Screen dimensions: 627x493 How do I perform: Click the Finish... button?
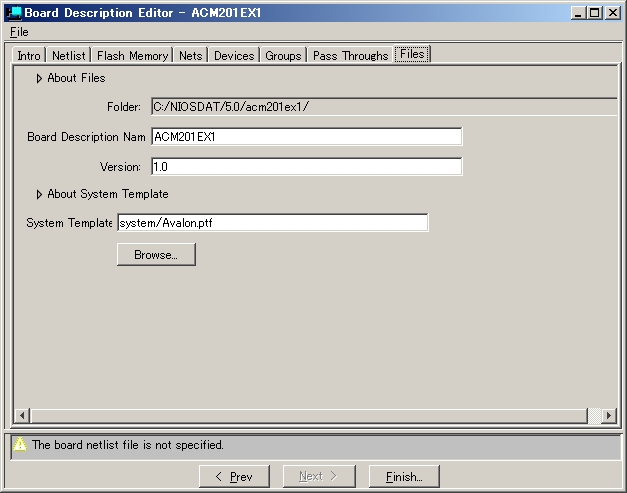coord(404,477)
